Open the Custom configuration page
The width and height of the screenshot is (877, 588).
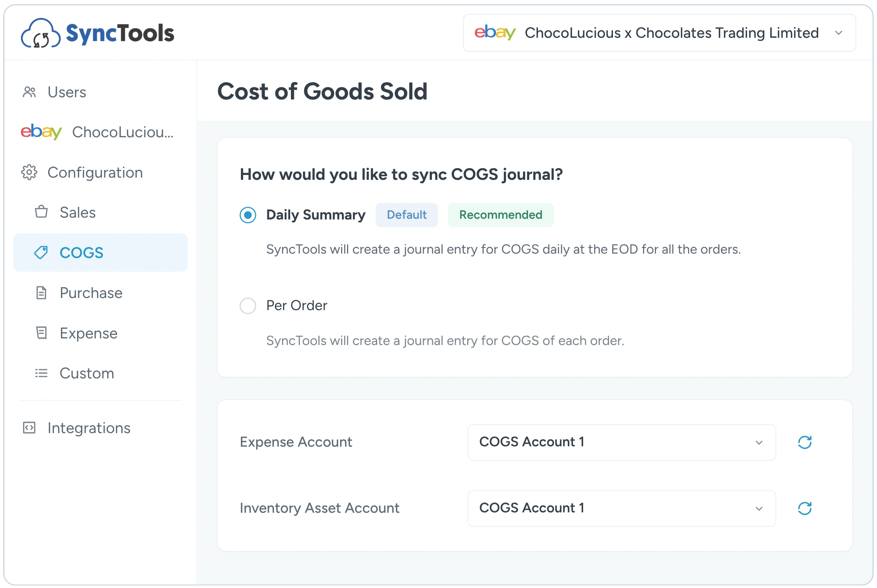coord(101,373)
